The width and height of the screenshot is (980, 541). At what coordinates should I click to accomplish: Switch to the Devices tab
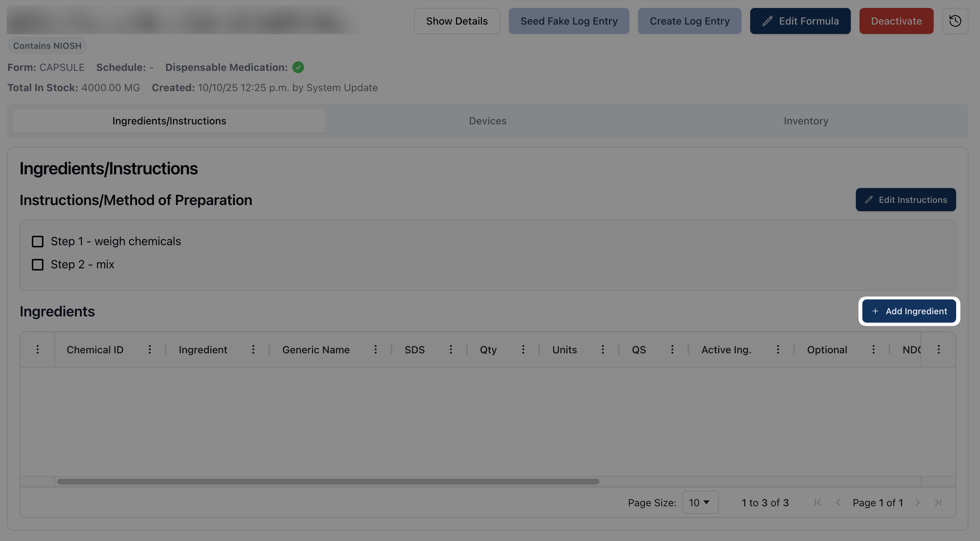click(487, 121)
